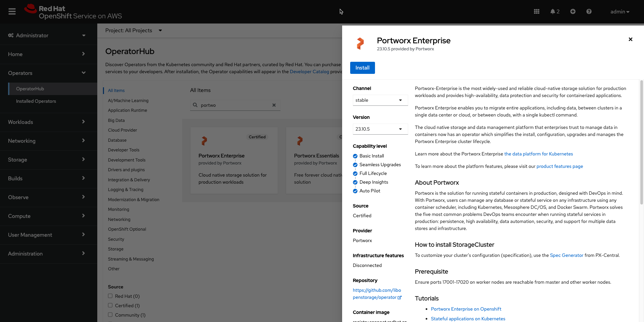Install the Portworx Enterprise operator
This screenshot has width=644, height=322.
coord(362,67)
